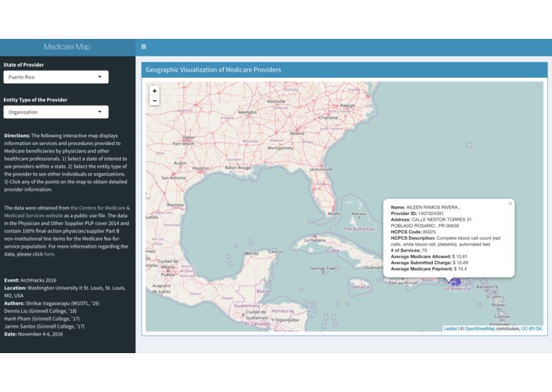
Task: Click the Medicare Map header title
Action: click(x=68, y=47)
